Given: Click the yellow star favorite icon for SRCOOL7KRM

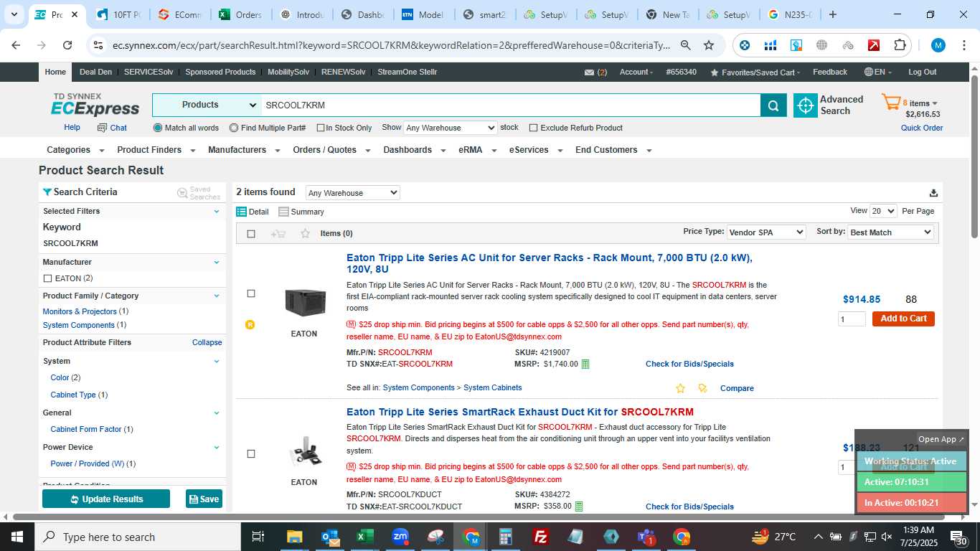Looking at the screenshot, I should (x=680, y=388).
